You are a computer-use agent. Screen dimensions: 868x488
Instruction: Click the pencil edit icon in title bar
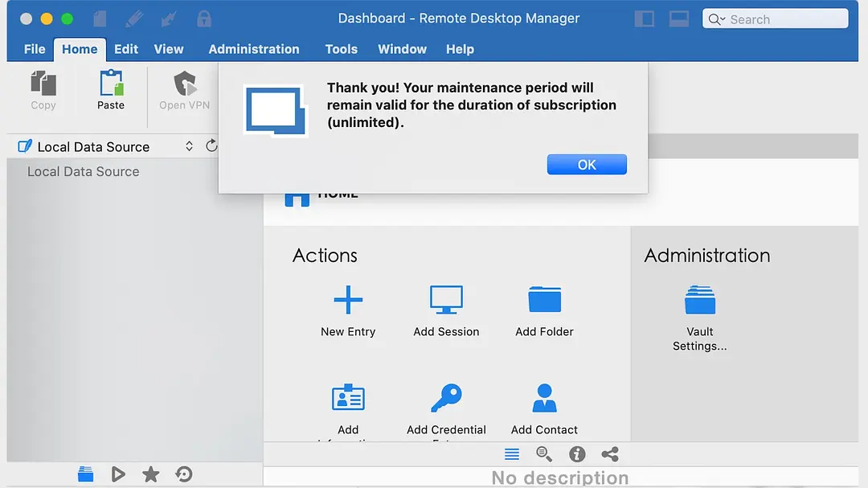tap(134, 18)
